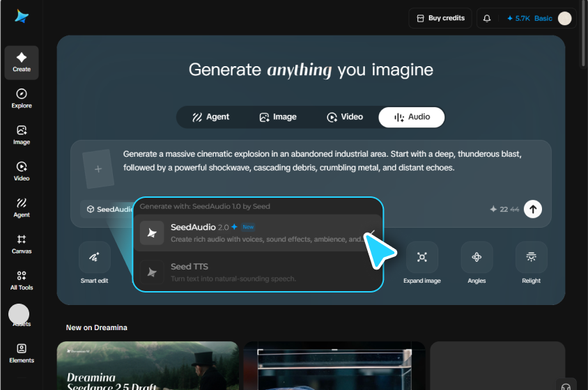Viewport: 588px width, 390px height.
Task: Click into the audio prompt text field
Action: click(x=323, y=161)
